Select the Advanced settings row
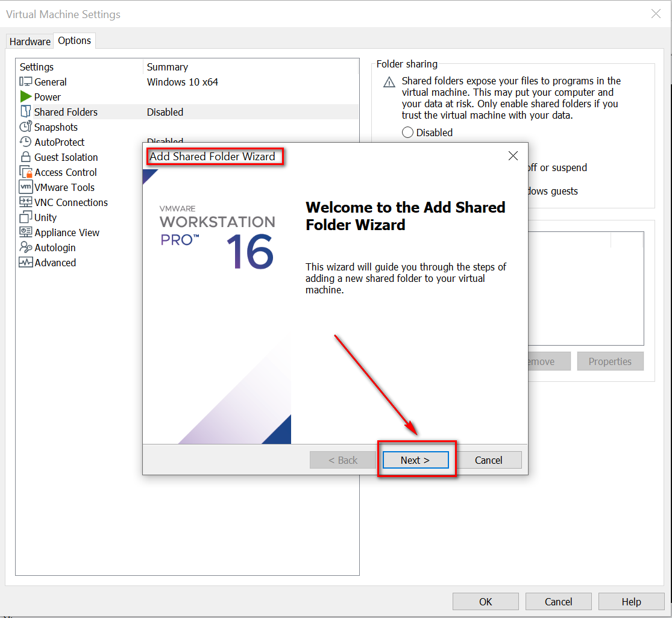 pyautogui.click(x=80, y=262)
